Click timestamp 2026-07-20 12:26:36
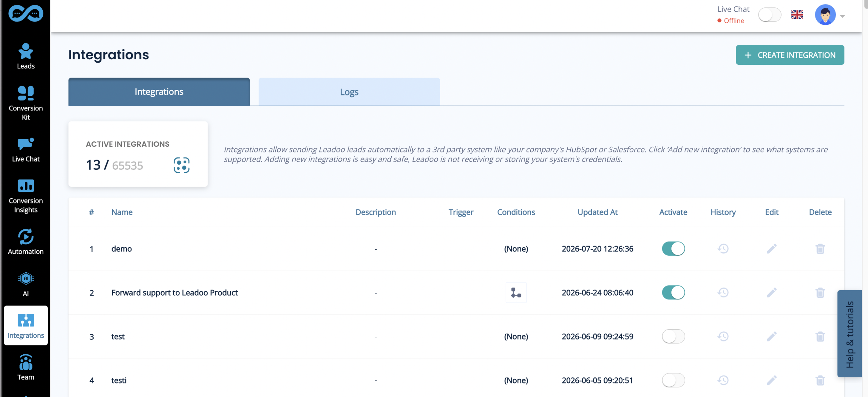Image resolution: width=868 pixels, height=397 pixels. [x=597, y=249]
